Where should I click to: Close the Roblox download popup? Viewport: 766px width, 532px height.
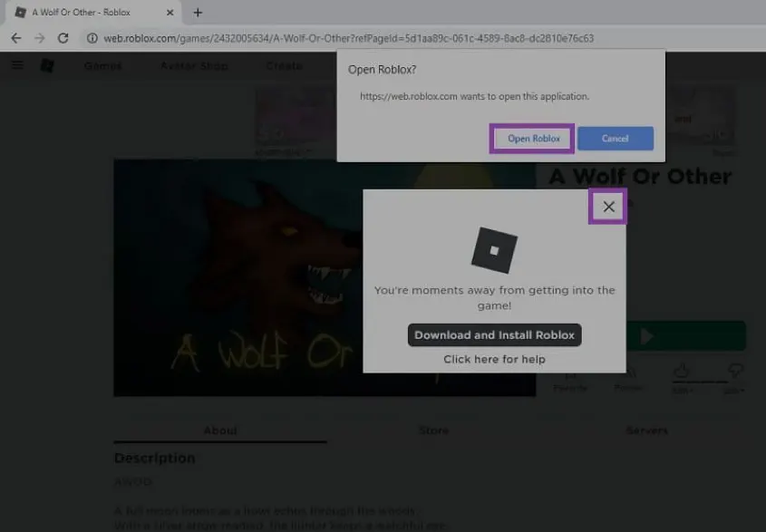[608, 207]
